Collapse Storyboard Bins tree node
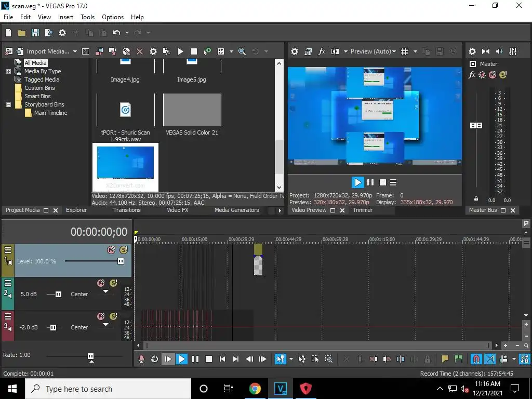 click(8, 104)
